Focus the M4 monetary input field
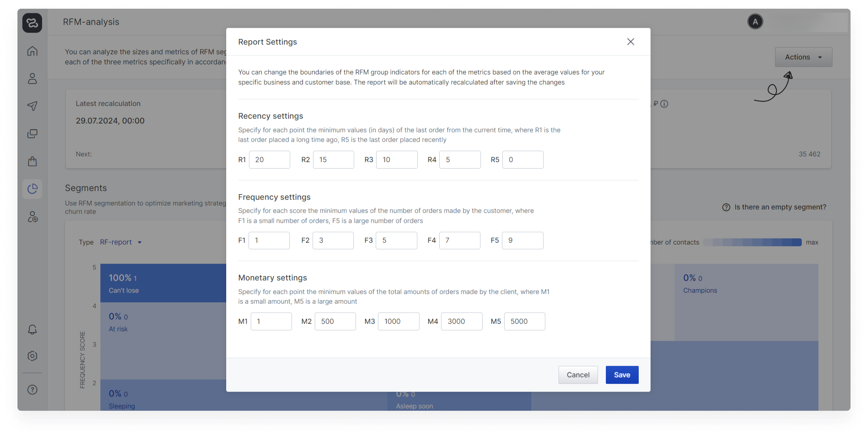This screenshot has width=868, height=437. 462,322
